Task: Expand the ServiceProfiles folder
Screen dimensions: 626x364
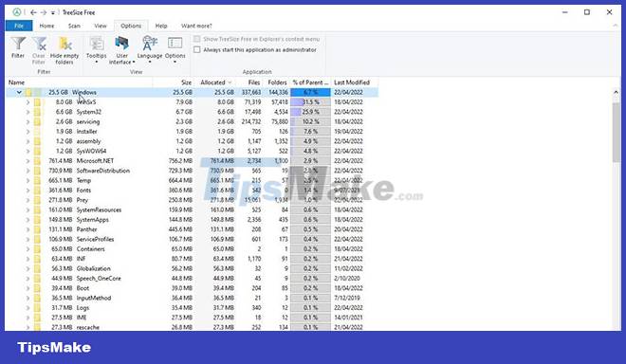Action: (x=28, y=239)
